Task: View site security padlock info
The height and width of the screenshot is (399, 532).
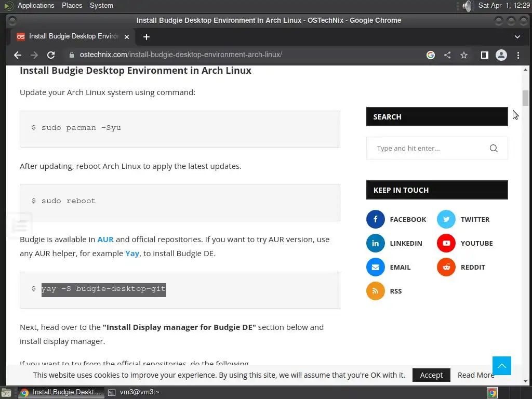Action: 72,55
